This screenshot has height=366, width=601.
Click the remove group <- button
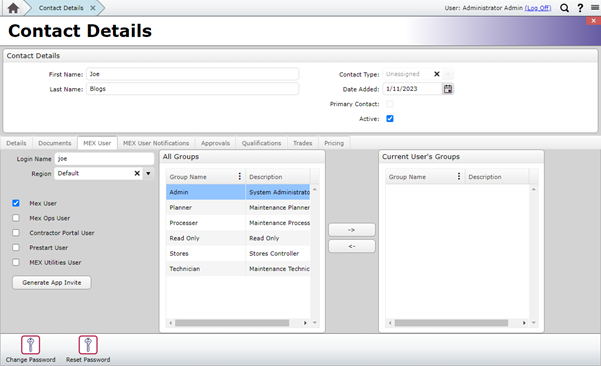351,246
